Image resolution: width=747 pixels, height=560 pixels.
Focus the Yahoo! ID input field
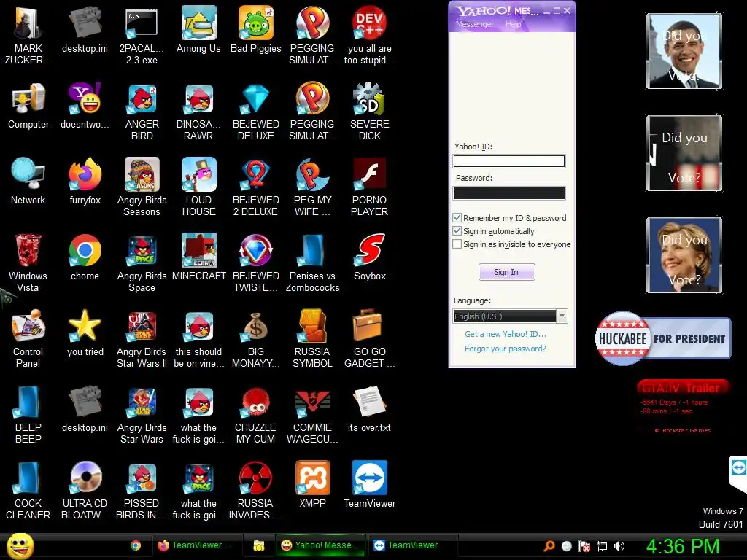click(508, 161)
